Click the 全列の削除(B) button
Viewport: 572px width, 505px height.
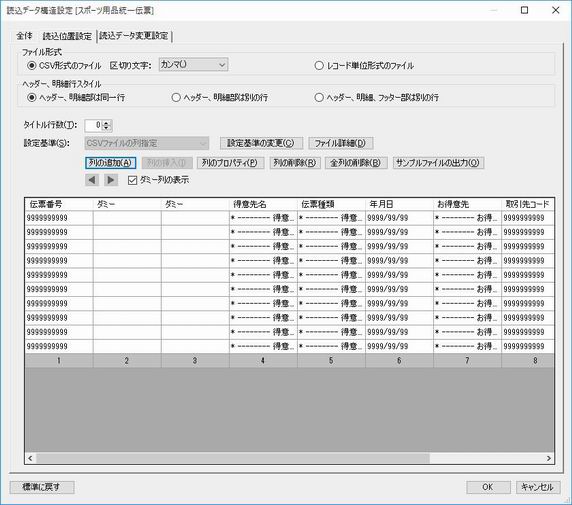coord(356,163)
